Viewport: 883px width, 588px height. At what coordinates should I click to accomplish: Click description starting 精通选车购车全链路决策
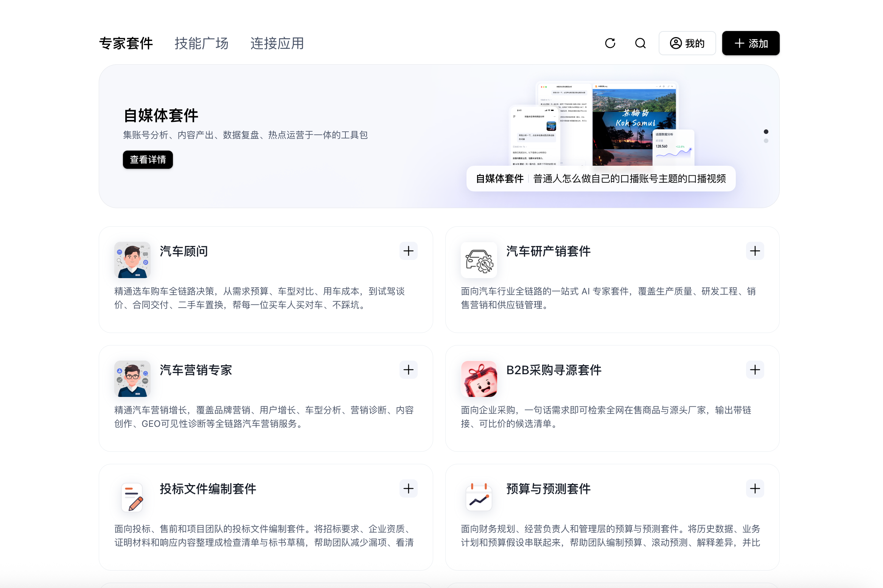pos(260,298)
